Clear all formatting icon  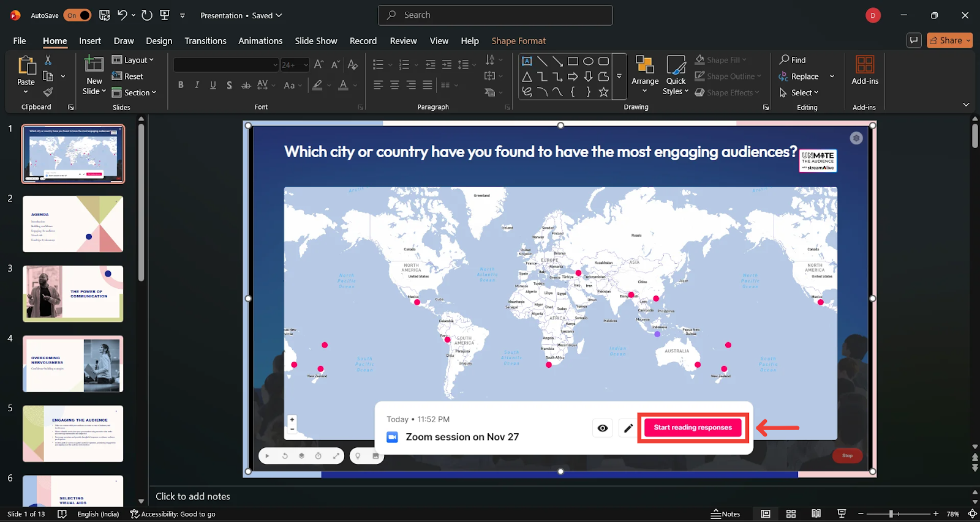353,65
